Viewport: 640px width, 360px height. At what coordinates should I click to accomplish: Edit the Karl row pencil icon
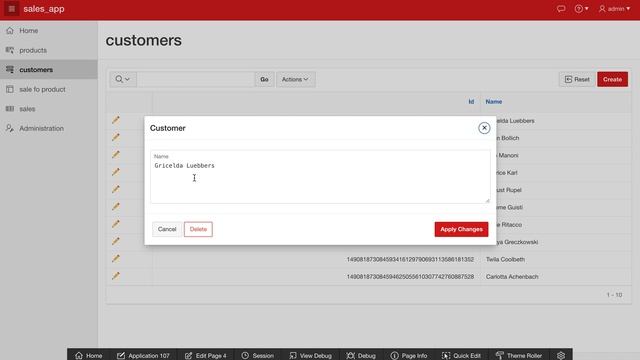point(116,172)
